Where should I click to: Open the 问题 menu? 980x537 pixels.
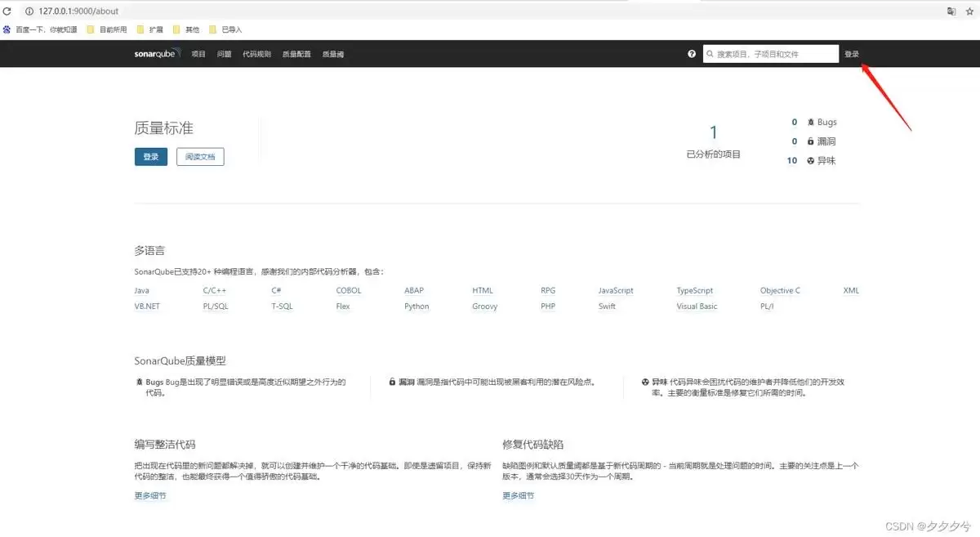(225, 54)
